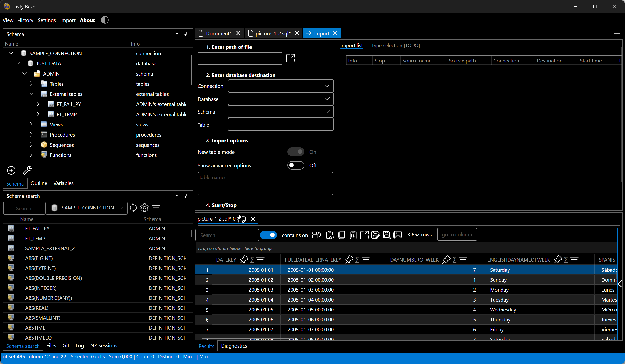Click the browse file icon next to path field
Image resolution: width=625 pixels, height=364 pixels.
[290, 58]
